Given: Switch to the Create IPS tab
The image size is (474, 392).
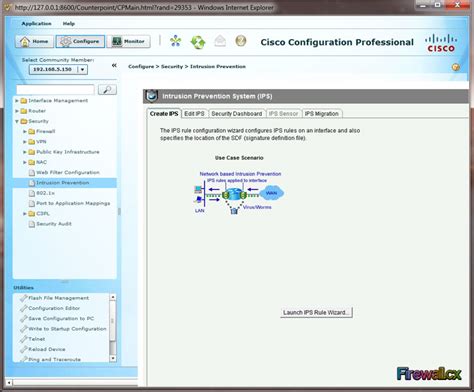Looking at the screenshot, I should tap(164, 114).
